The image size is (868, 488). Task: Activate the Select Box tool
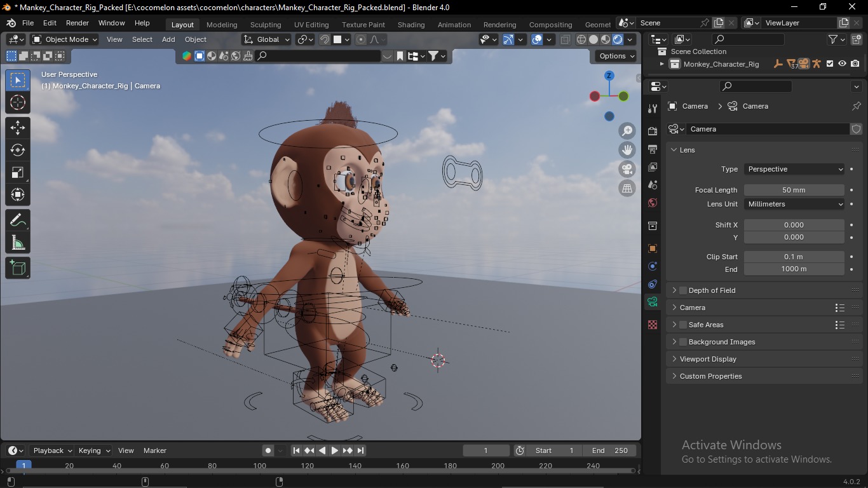coord(18,80)
